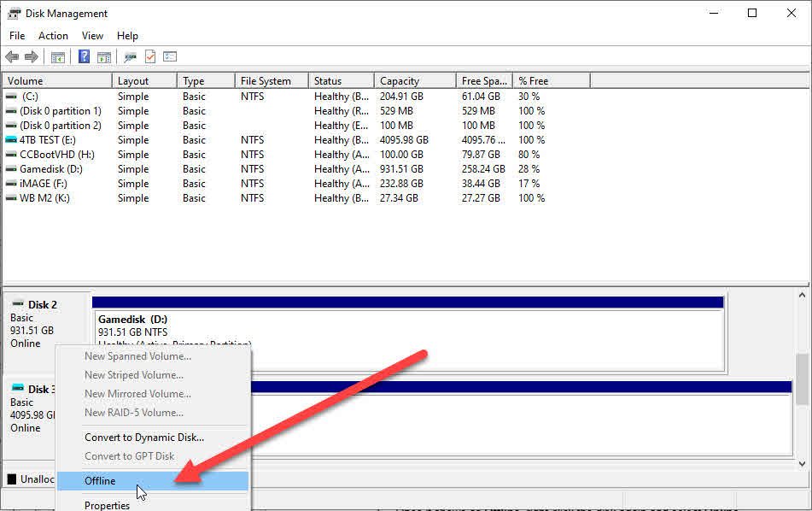Click Show/Hide Action Pane toolbar icon
The image size is (812, 511).
(x=104, y=57)
